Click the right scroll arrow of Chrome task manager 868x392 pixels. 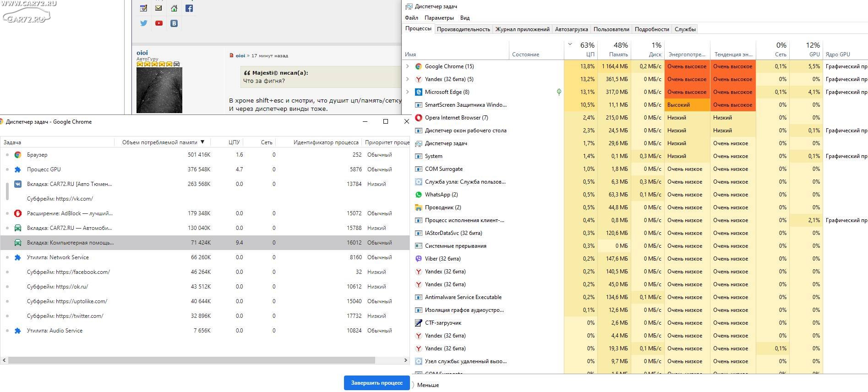coord(405,360)
